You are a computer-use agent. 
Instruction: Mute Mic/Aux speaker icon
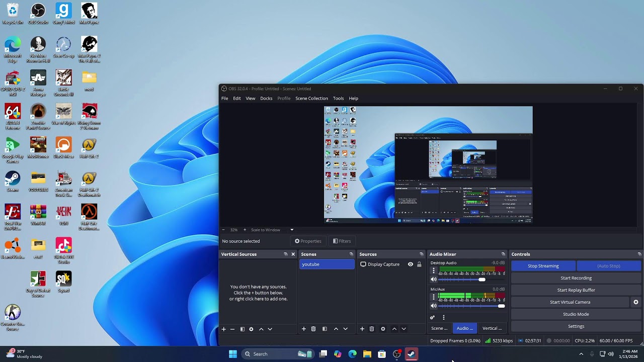[x=434, y=306]
